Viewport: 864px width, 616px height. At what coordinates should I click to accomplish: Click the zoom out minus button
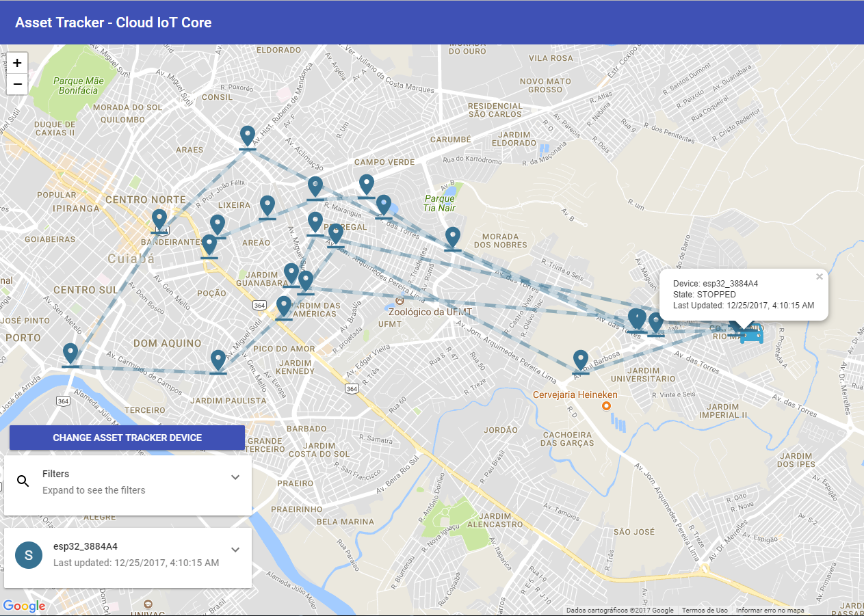[x=17, y=84]
